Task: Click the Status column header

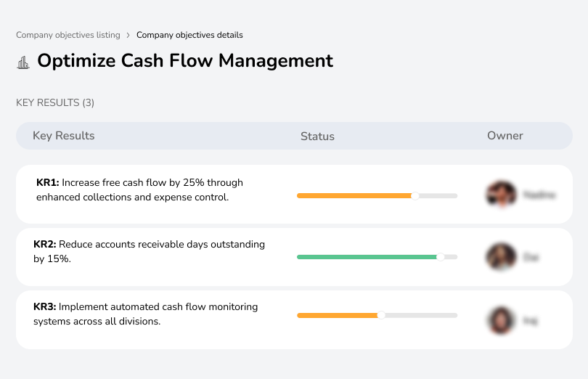Action: [317, 136]
